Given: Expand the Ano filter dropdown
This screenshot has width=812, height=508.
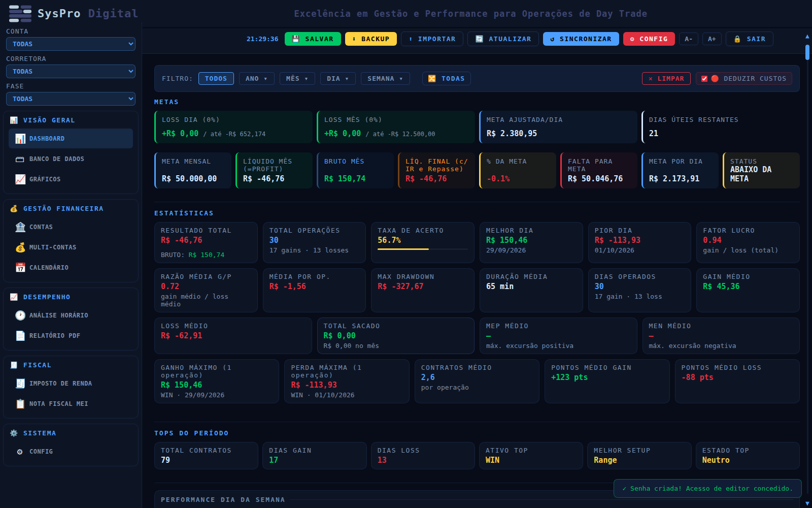Looking at the screenshot, I should (x=257, y=79).
